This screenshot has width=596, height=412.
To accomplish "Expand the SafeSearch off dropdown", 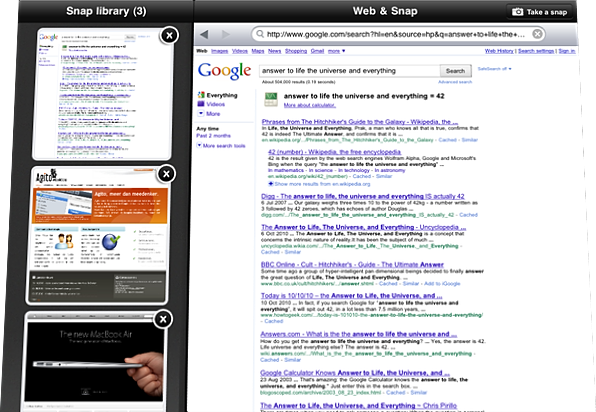I will tap(495, 69).
